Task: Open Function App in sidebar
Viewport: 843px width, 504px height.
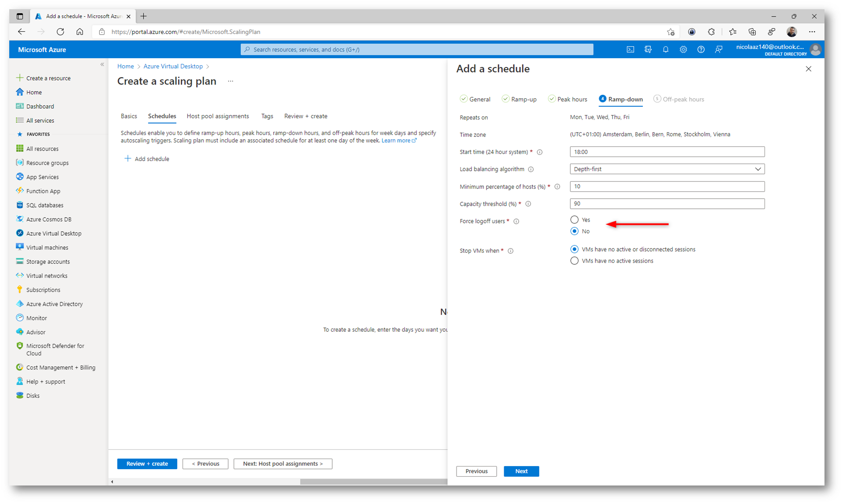Action: 43,191
